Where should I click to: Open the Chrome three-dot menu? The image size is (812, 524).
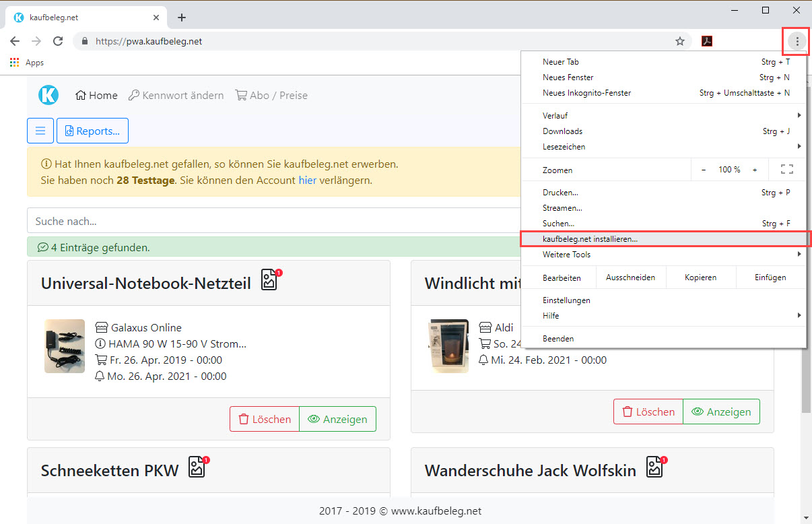tap(797, 41)
